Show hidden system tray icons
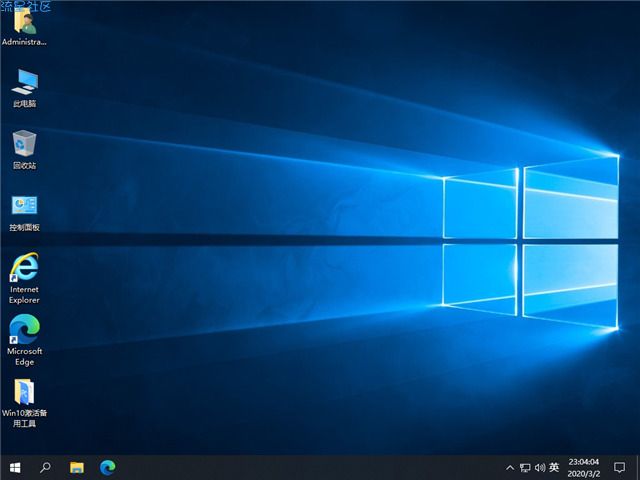The height and width of the screenshot is (480, 640). click(x=509, y=468)
